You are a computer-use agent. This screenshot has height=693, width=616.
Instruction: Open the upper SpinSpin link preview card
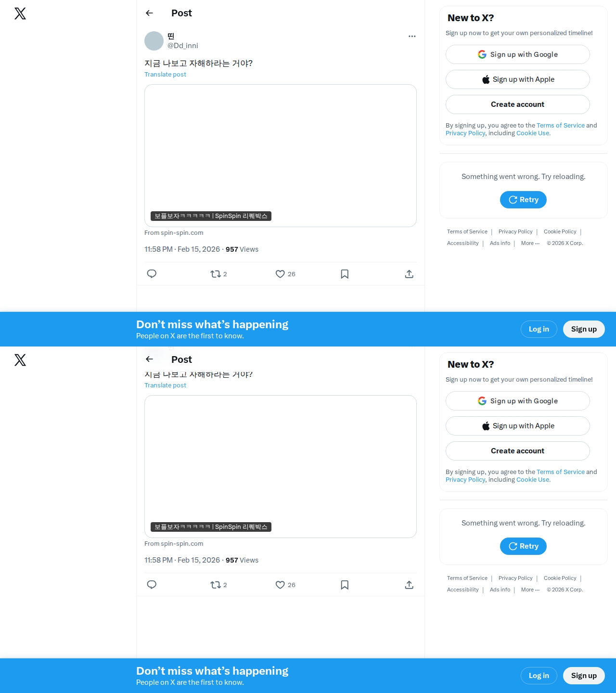281,155
